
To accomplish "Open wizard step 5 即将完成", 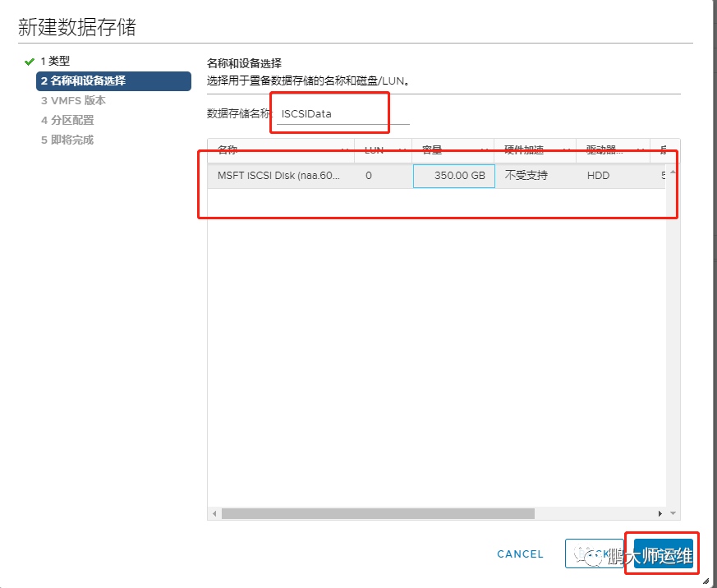I will click(67, 140).
